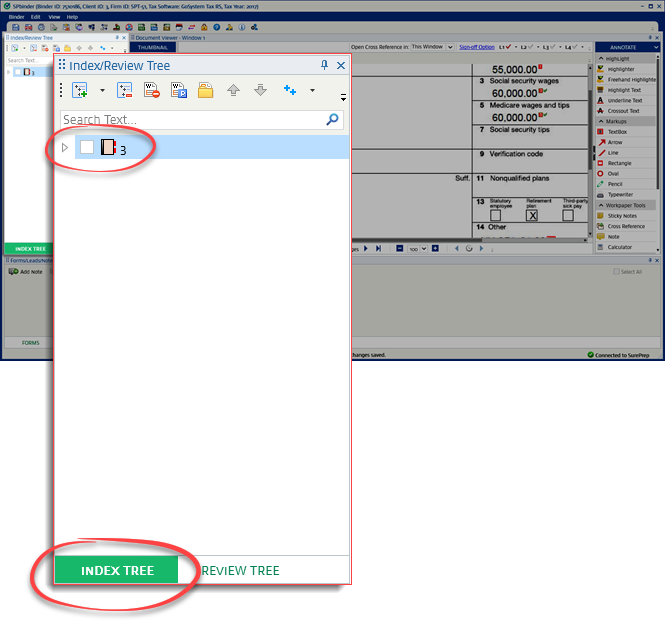Collapse the Markups section
This screenshot has width=665, height=621.
point(601,121)
